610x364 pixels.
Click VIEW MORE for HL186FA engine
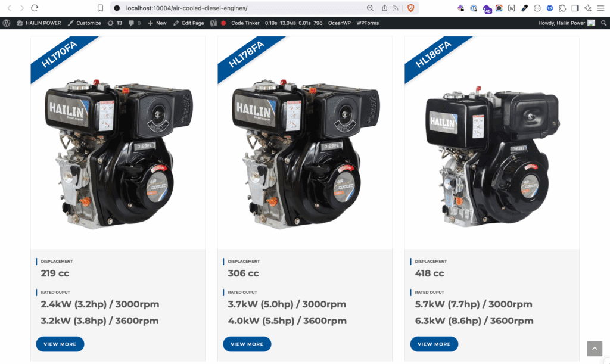(x=434, y=344)
